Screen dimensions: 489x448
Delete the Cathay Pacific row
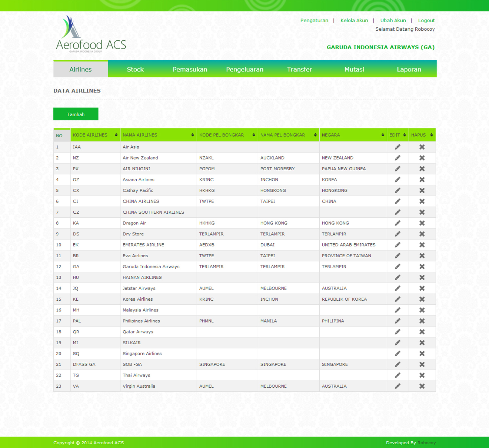422,190
